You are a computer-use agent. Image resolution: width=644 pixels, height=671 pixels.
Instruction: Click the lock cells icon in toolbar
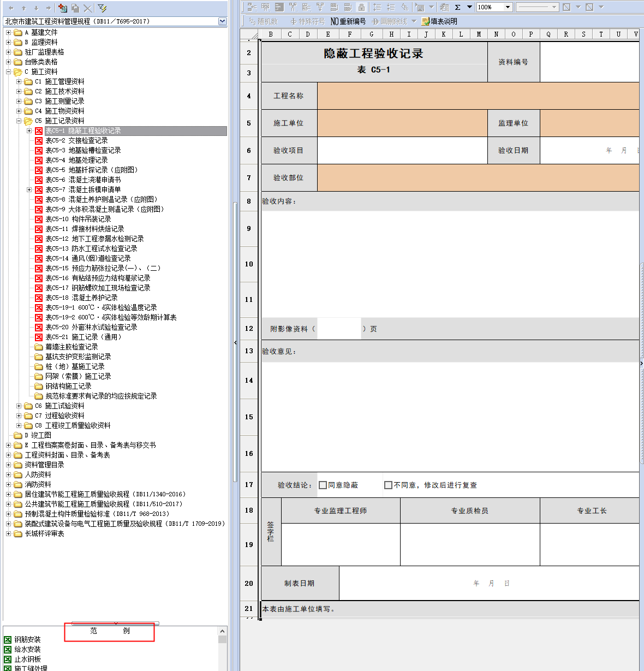[361, 7]
